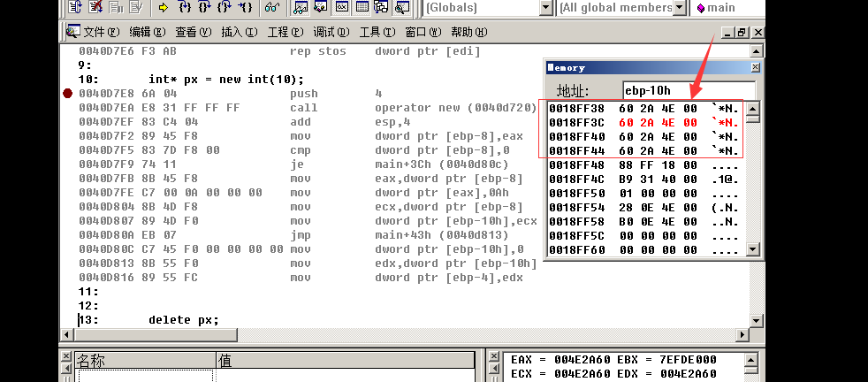The width and height of the screenshot is (868, 382).
Task: Step Out using the toolbar icon
Action: click(x=225, y=7)
